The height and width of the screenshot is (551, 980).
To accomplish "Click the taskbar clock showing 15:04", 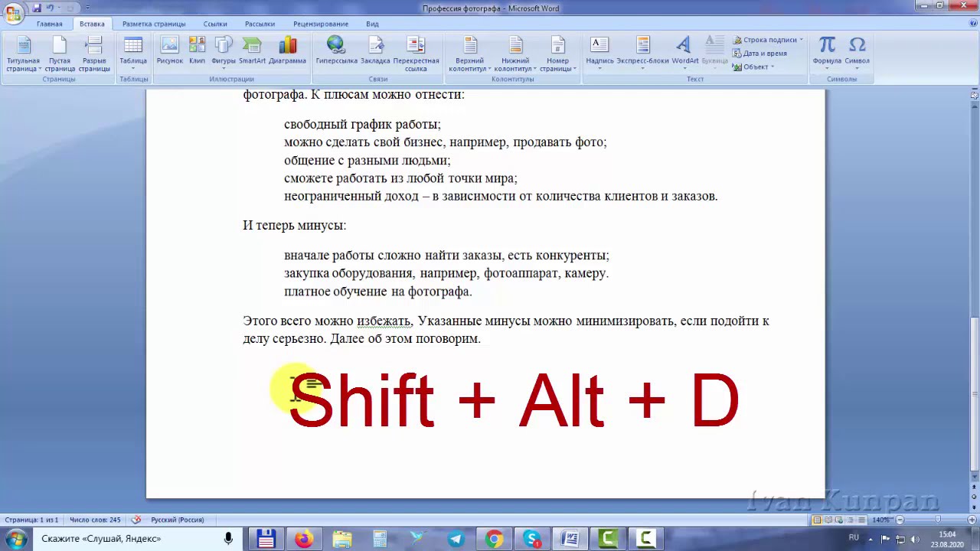I will [947, 540].
